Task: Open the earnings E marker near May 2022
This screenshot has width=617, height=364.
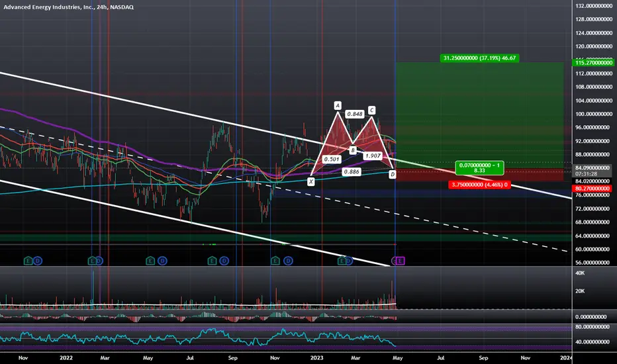Action: pos(150,261)
